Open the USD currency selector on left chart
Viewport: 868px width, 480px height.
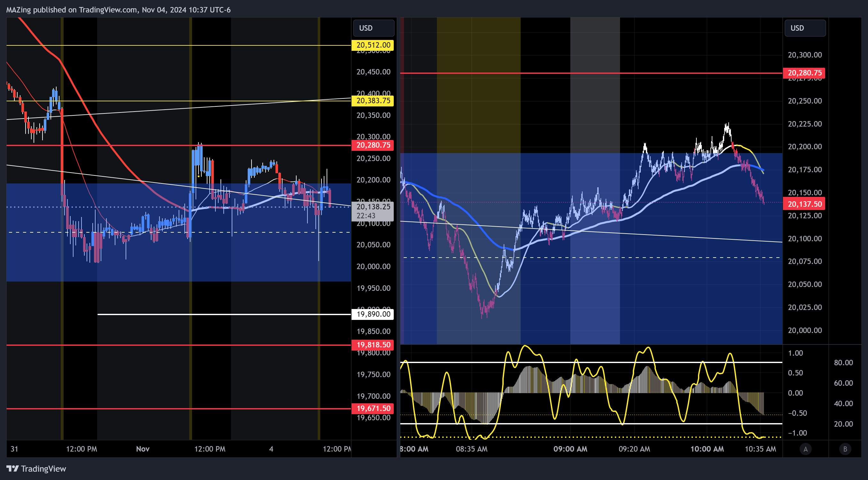point(373,28)
